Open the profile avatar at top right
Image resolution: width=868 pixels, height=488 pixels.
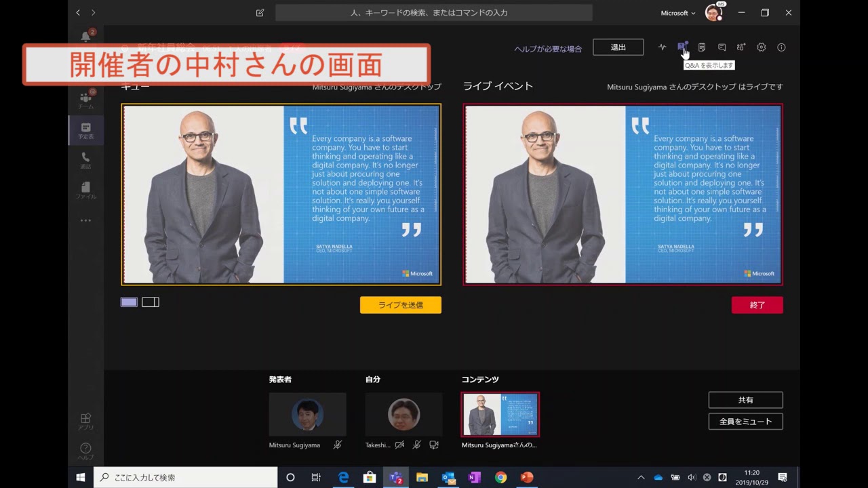[713, 12]
